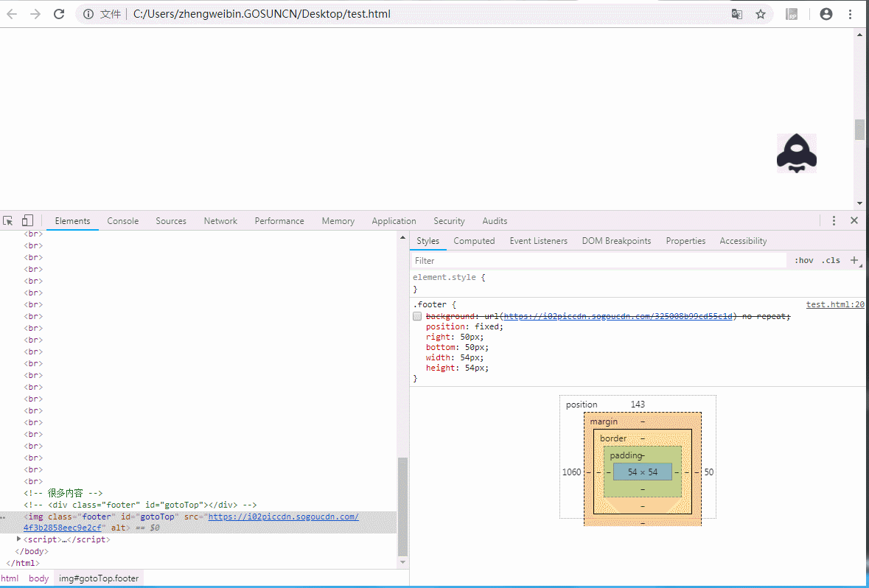869x588 pixels.
Task: Open the test.html:20 source link
Action: tap(835, 304)
